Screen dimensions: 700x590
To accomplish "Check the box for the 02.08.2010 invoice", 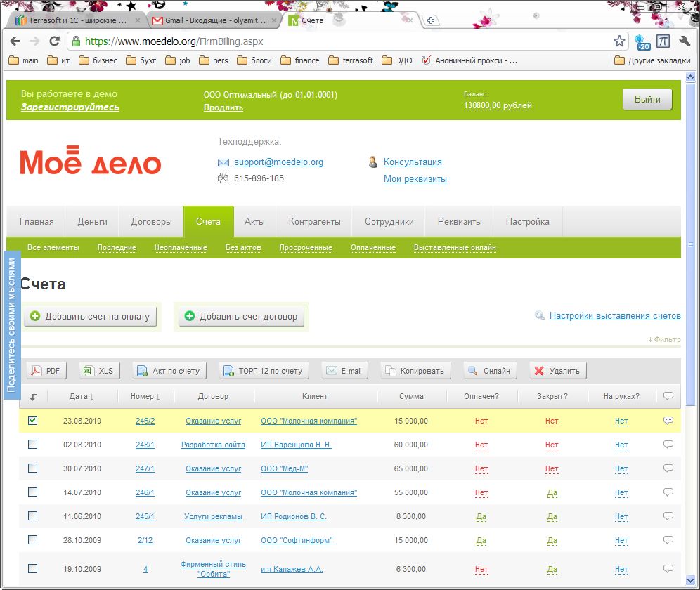I will click(x=33, y=445).
